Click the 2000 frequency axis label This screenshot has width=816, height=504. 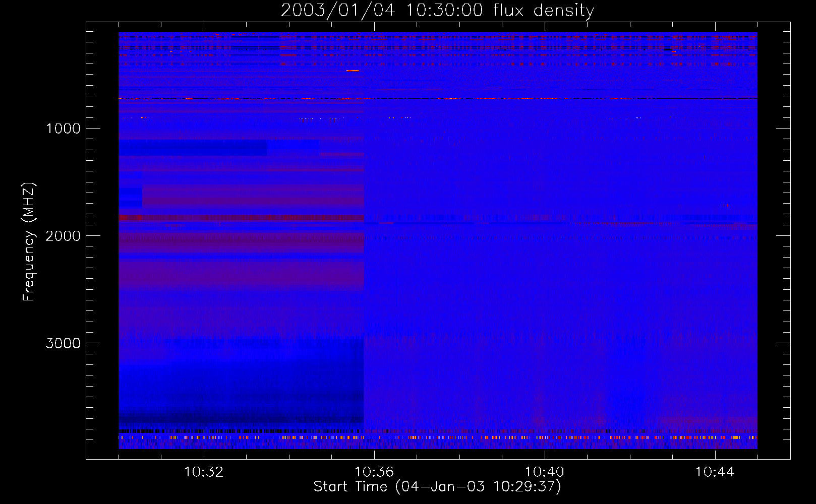[63, 236]
